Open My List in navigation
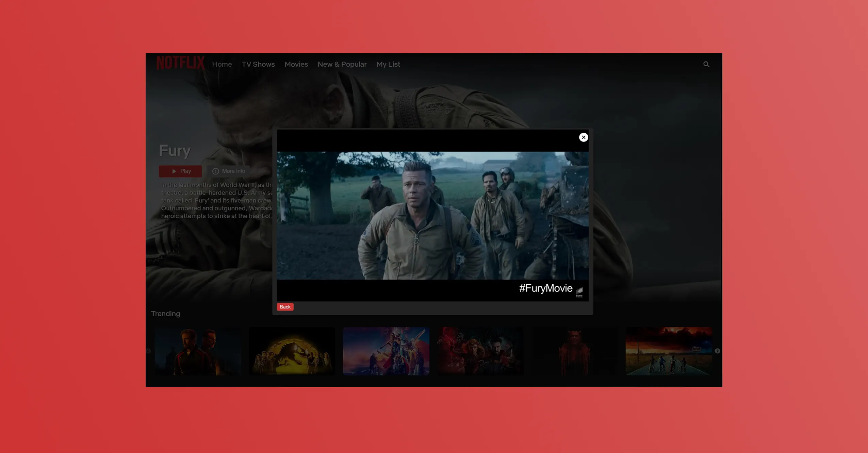The height and width of the screenshot is (453, 868). (388, 64)
